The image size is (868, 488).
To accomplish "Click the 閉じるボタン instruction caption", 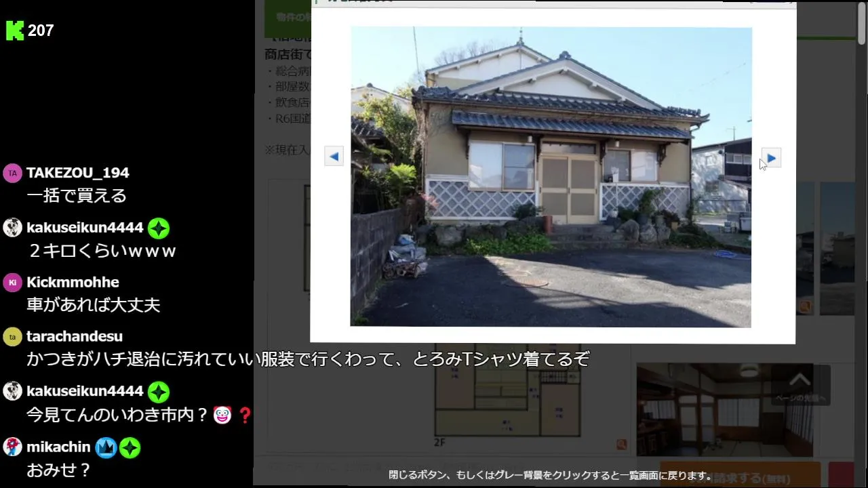I will tap(551, 476).
